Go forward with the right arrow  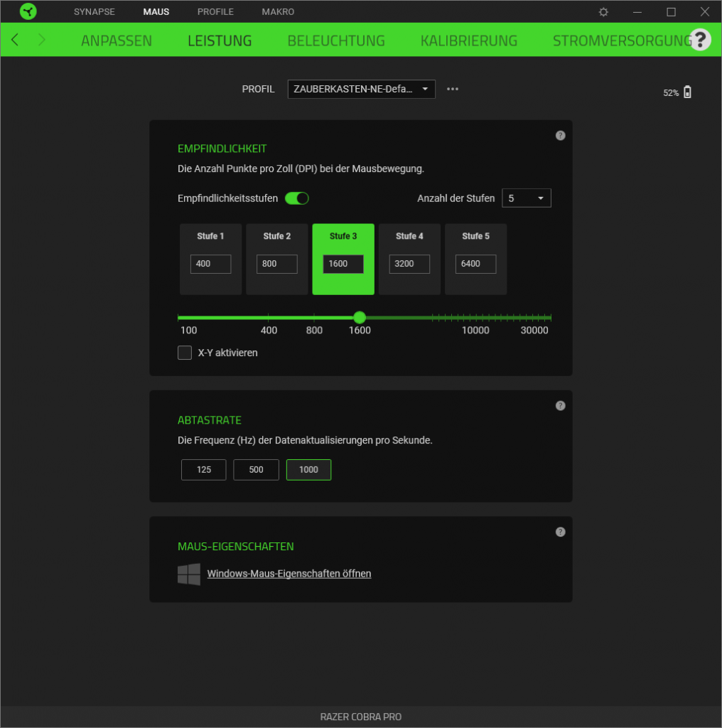pos(41,40)
